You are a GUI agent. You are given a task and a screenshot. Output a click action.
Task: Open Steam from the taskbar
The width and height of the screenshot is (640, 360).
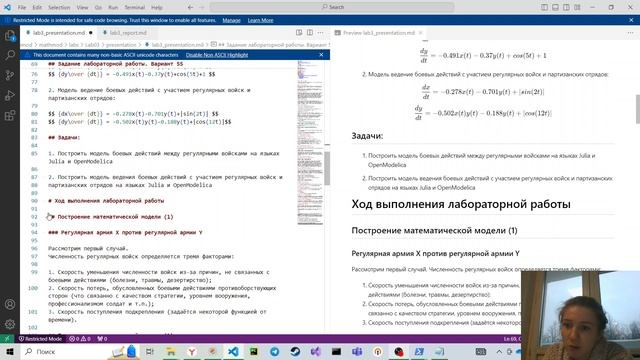click(295, 351)
